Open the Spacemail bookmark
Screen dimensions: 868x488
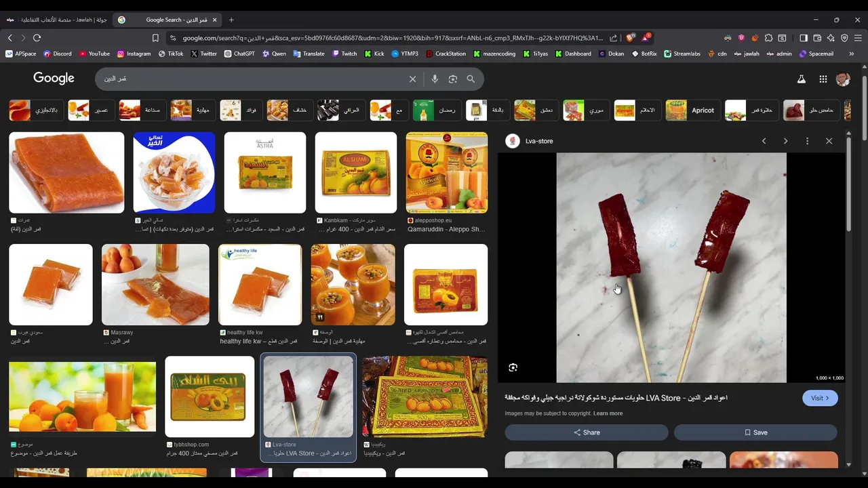(x=816, y=54)
